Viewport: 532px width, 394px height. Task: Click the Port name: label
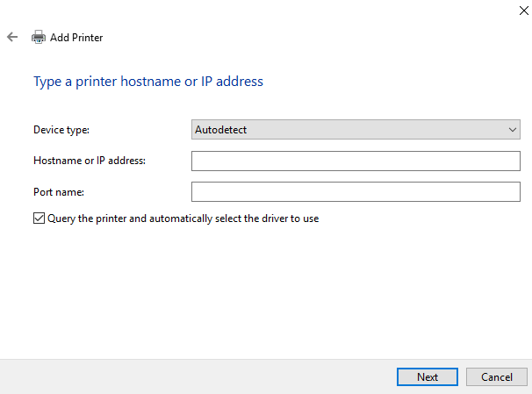(59, 192)
